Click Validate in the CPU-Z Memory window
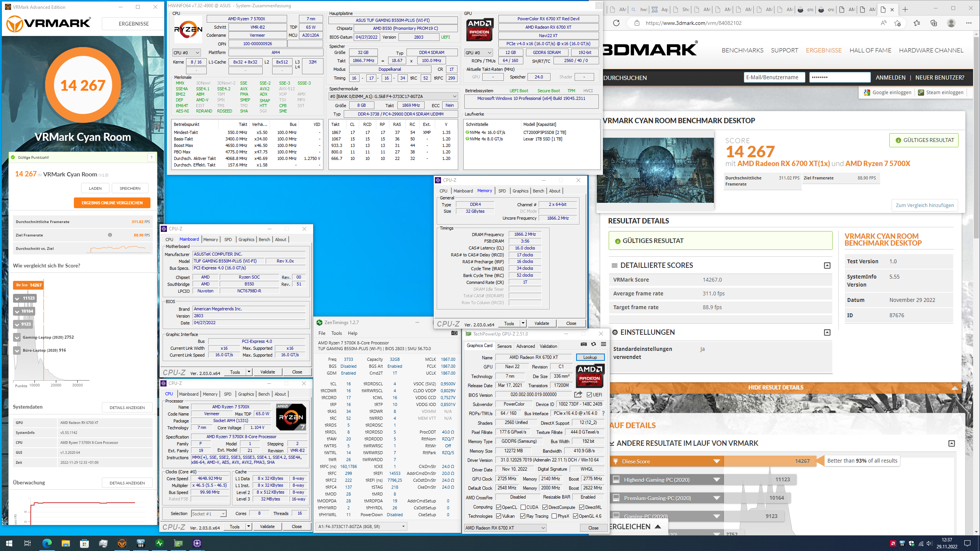Screen dimensions: 980x551 coord(541,323)
